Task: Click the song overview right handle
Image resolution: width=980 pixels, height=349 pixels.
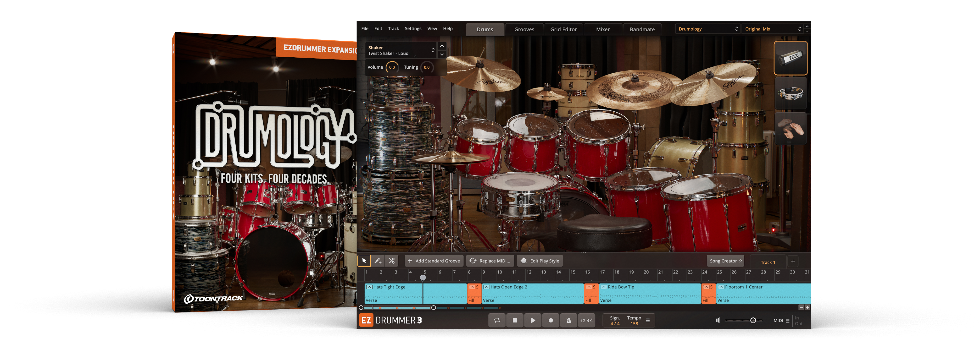Action: (433, 308)
